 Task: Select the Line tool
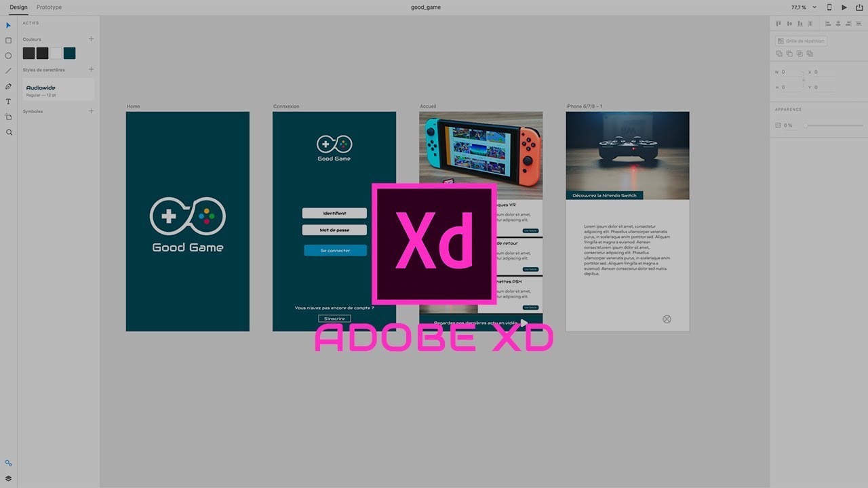pyautogui.click(x=9, y=70)
